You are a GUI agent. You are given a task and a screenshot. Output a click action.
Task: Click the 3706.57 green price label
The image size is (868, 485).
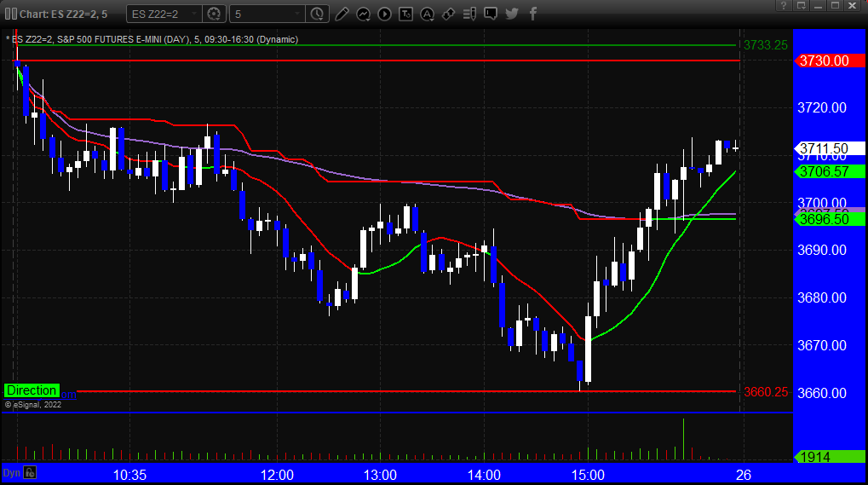(829, 171)
